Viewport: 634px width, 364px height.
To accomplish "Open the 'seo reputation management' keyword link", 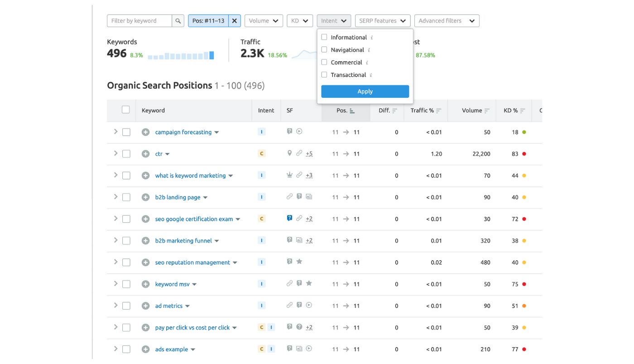I will pyautogui.click(x=192, y=263).
